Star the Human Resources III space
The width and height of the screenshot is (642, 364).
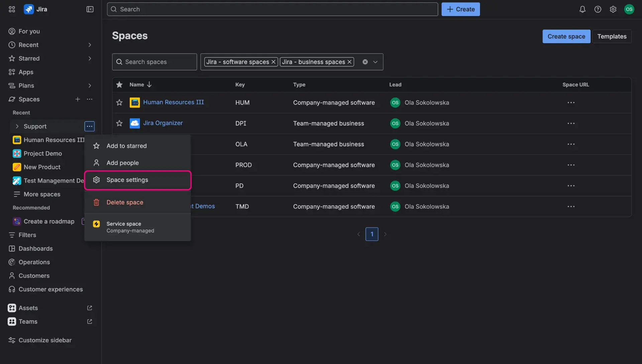point(119,103)
